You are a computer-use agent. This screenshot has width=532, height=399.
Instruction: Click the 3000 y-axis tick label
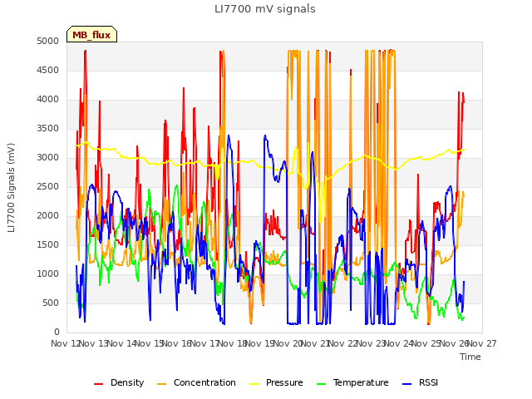[48, 157]
